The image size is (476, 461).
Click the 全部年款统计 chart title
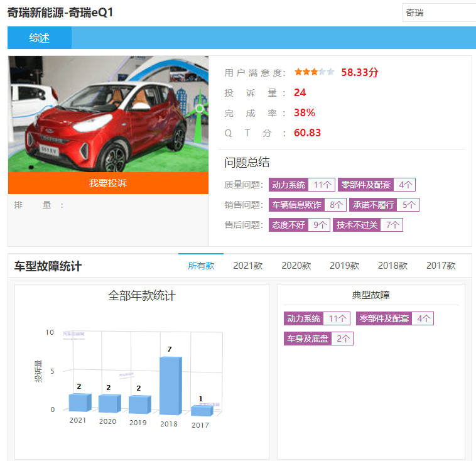(142, 295)
